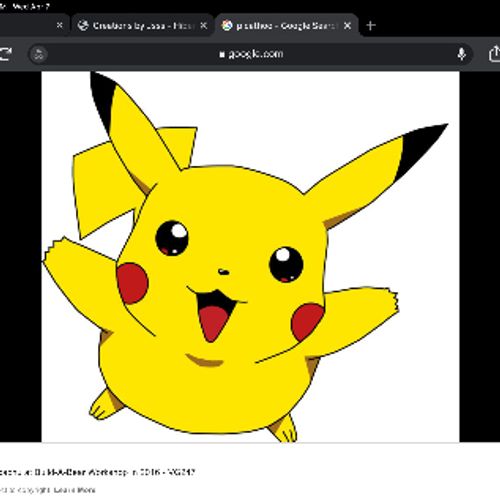This screenshot has height=500, width=500.
Task: Close the leftmost partially visible tab
Action: coord(59,25)
